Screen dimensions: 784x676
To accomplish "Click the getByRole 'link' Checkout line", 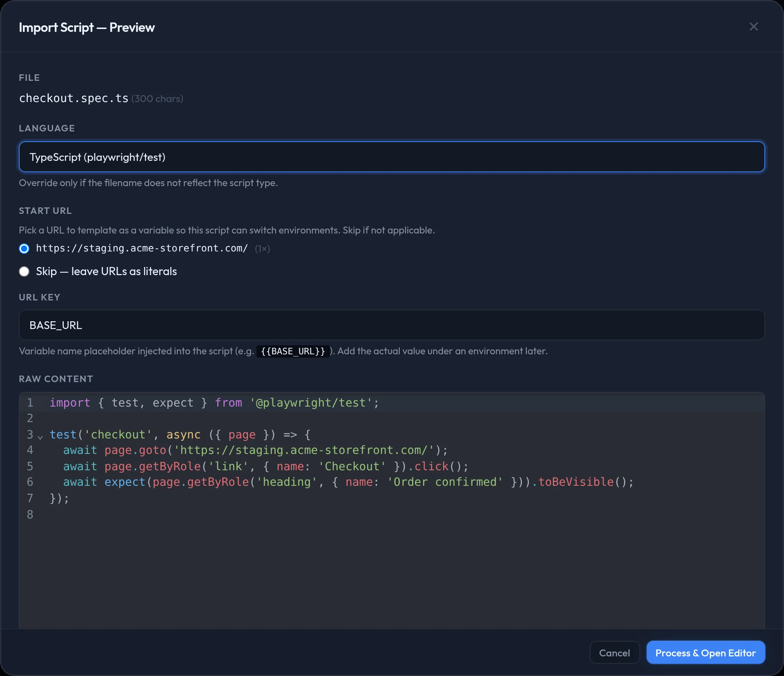I will (266, 466).
